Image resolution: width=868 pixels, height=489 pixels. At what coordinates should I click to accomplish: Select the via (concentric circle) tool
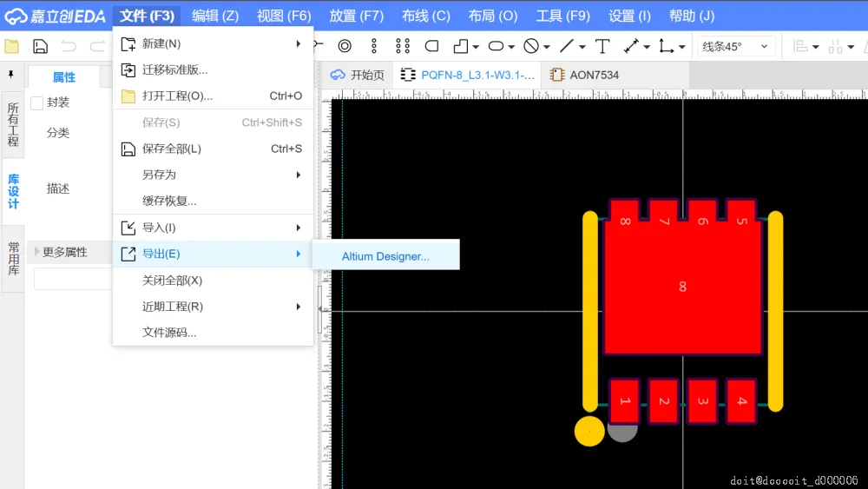point(345,46)
